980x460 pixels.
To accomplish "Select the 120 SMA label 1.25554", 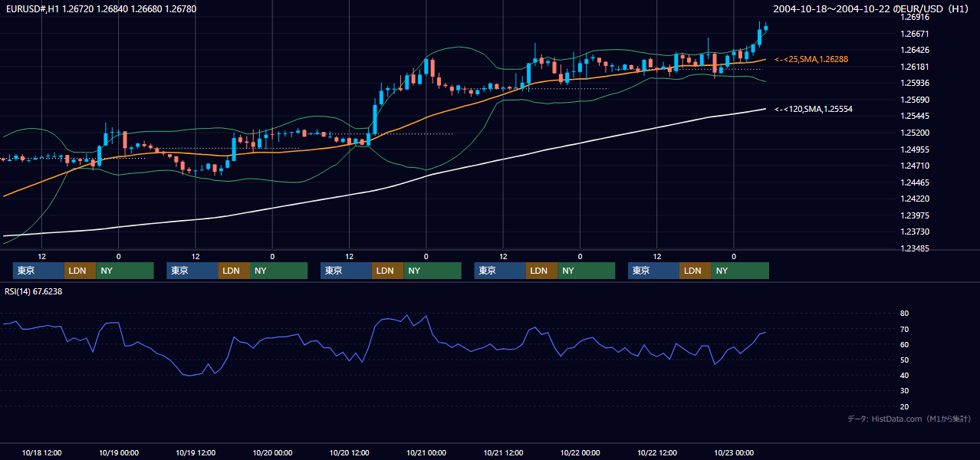I will coord(813,110).
